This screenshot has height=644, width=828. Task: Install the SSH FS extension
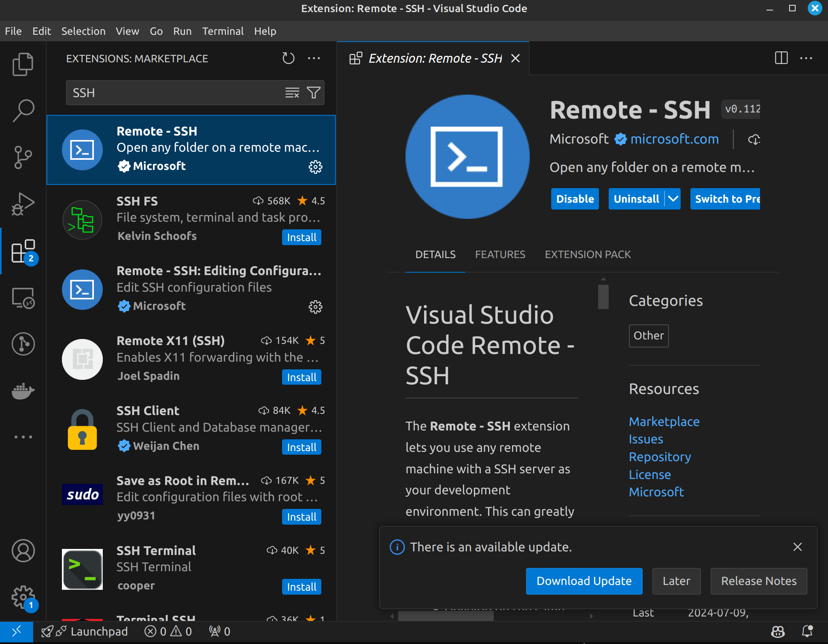pos(301,237)
